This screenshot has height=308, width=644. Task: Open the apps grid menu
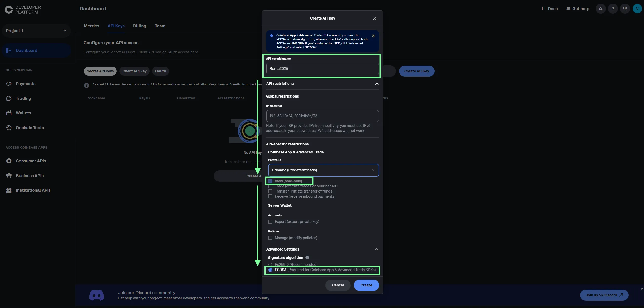click(x=625, y=9)
